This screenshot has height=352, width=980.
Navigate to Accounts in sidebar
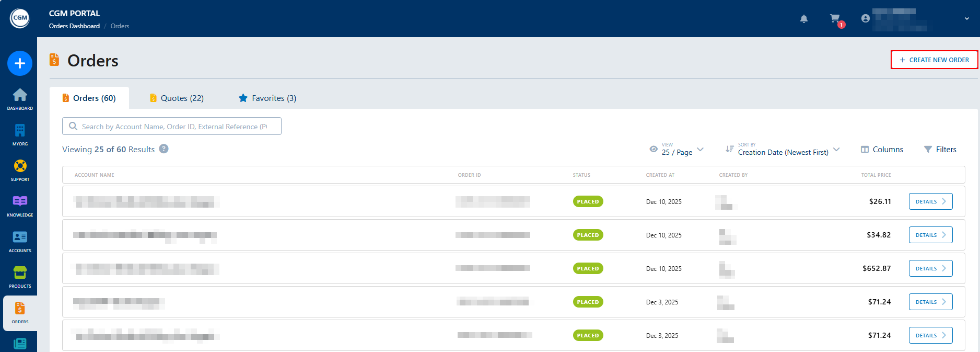[x=20, y=241]
